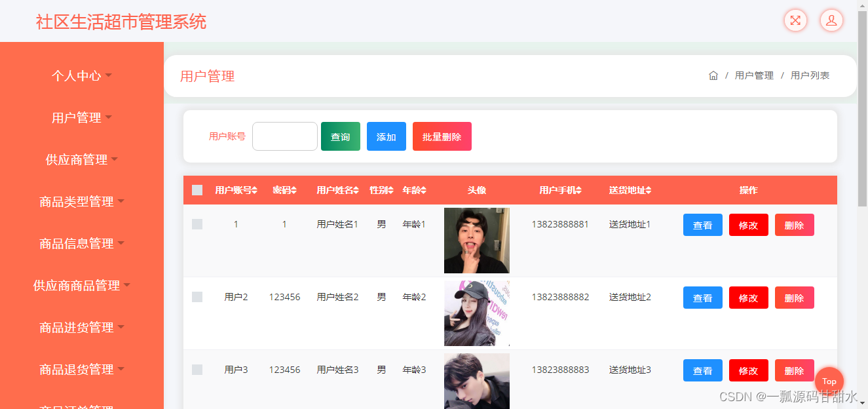
Task: Check the row checkbox for 用户2
Action: coord(197,297)
